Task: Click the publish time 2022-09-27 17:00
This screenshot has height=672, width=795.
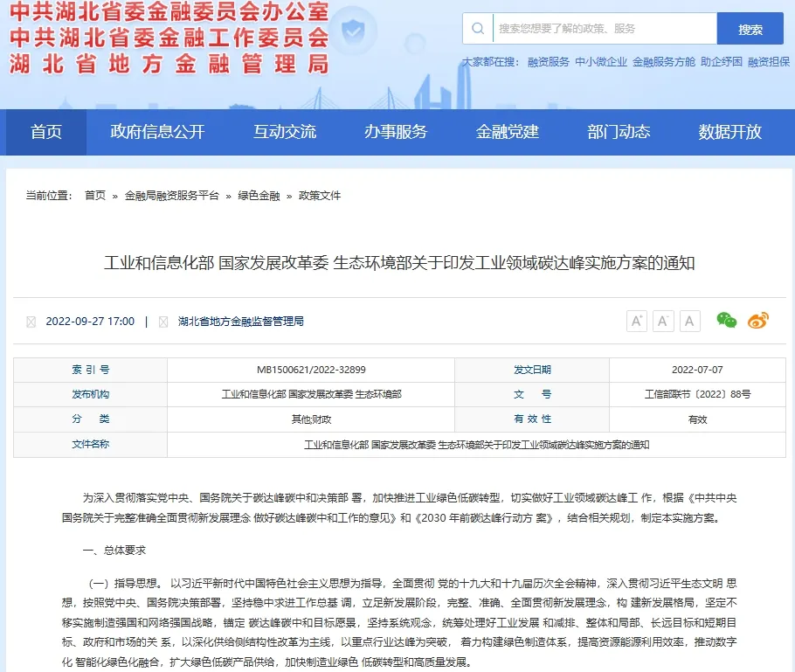Action: (x=90, y=321)
